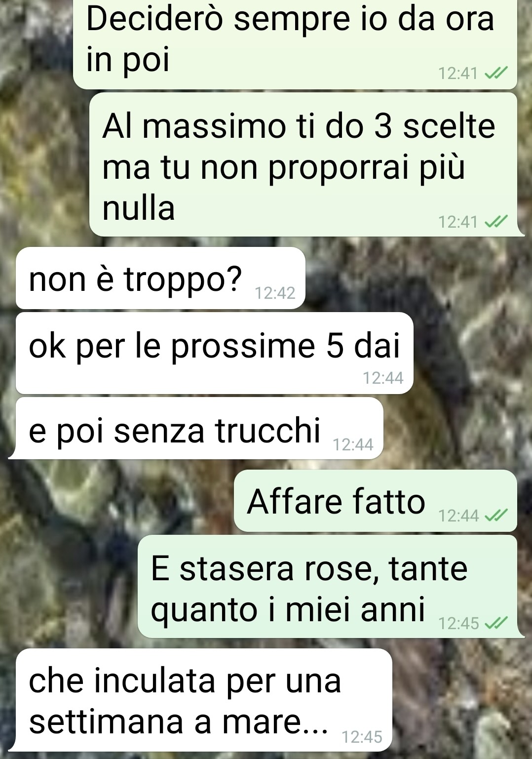Tap the 12:45 timestamp on 'settimana a mare' message
The width and height of the screenshot is (532, 759).
click(362, 737)
